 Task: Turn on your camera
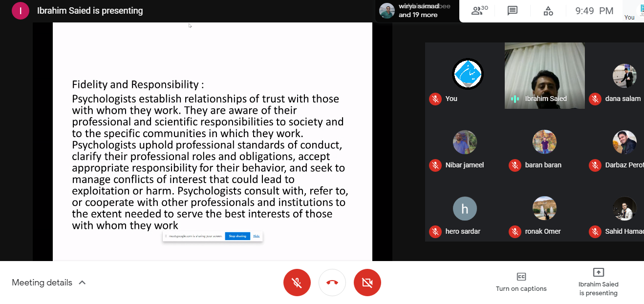click(x=367, y=283)
